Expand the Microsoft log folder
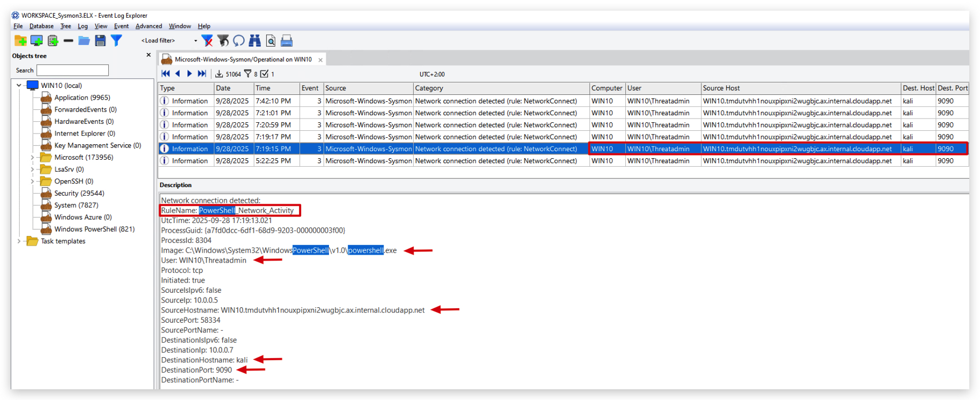Image resolution: width=980 pixels, height=400 pixels. point(32,158)
